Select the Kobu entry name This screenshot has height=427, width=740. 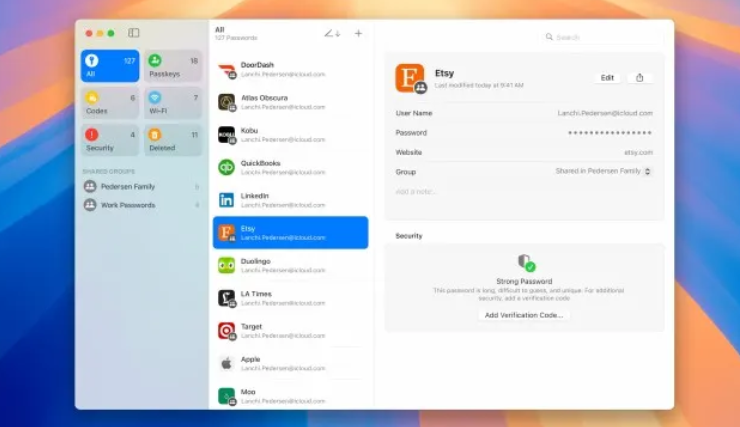pos(249,130)
